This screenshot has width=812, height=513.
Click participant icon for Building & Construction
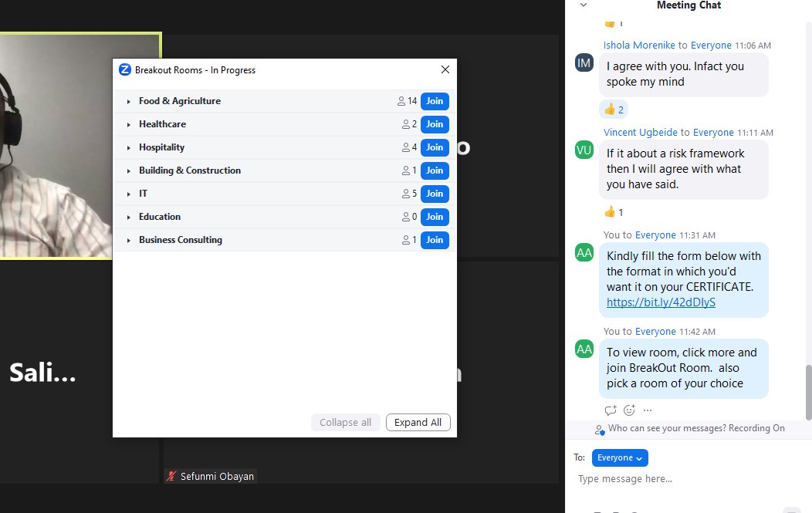[406, 170]
